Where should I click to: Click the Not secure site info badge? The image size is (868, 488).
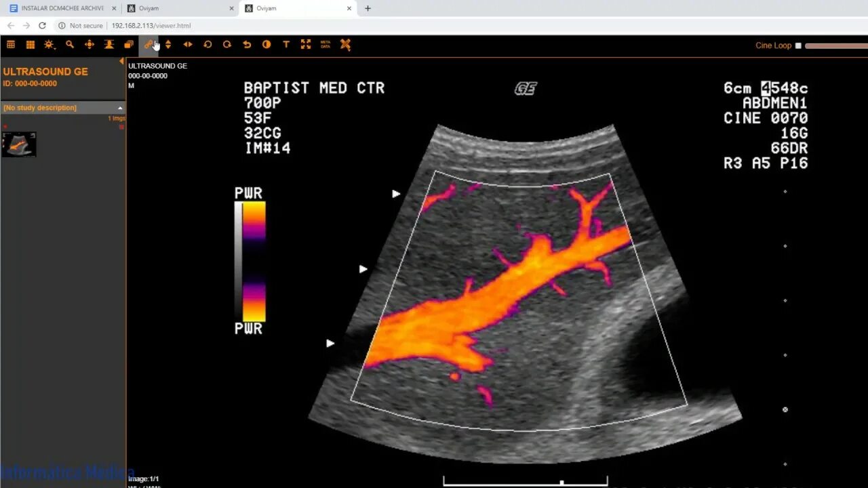[x=81, y=26]
